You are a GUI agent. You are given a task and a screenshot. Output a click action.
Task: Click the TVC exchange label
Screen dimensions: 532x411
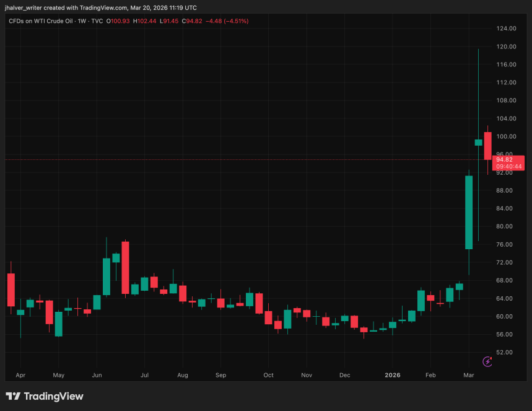click(97, 20)
